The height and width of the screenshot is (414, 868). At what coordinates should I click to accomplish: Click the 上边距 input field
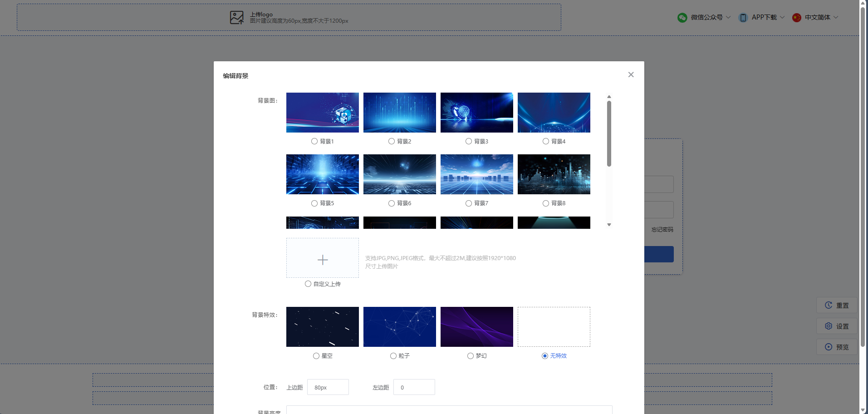coord(328,387)
